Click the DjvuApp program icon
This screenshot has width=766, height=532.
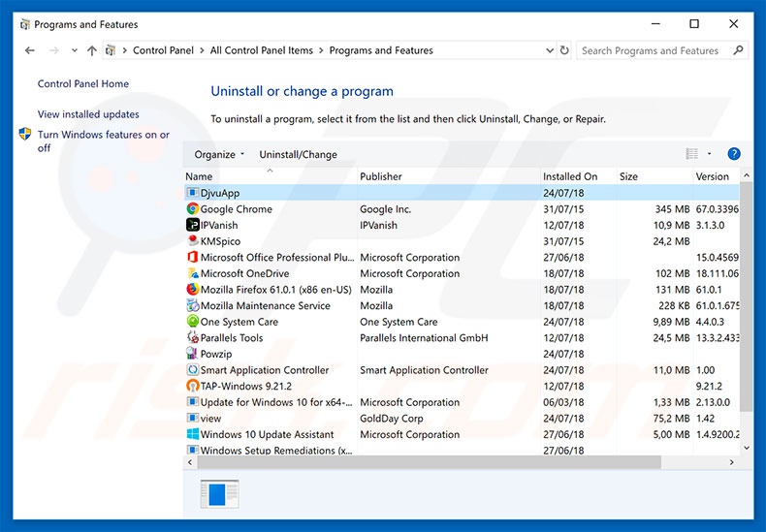click(193, 193)
